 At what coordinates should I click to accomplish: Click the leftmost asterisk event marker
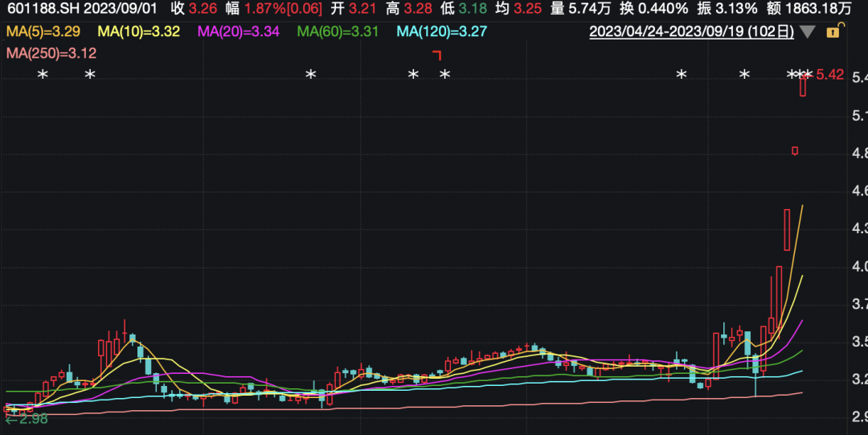[43, 74]
